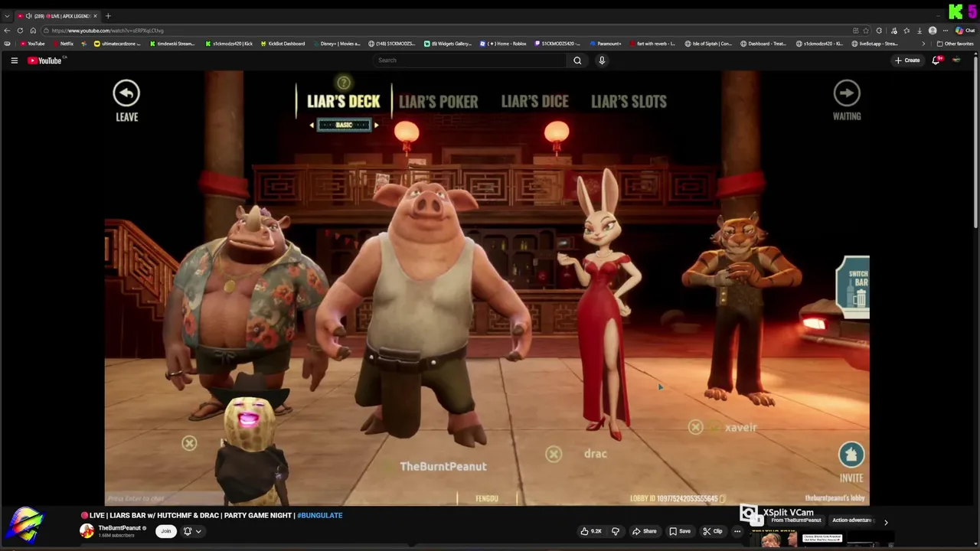The height and width of the screenshot is (551, 980).
Task: Click the Action-adventure filter chip
Action: tap(851, 520)
